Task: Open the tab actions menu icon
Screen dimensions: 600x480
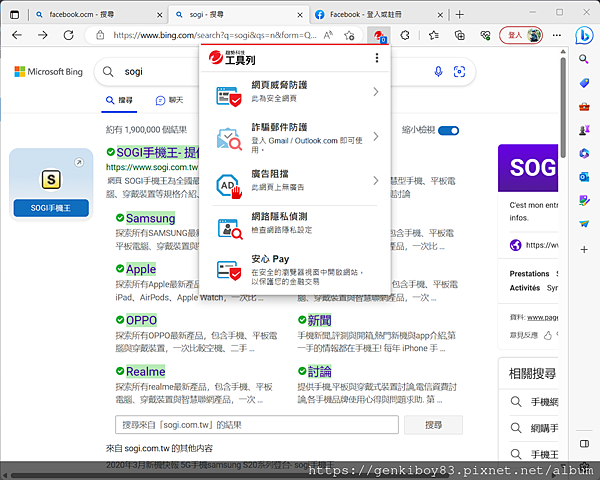Action: 15,15
